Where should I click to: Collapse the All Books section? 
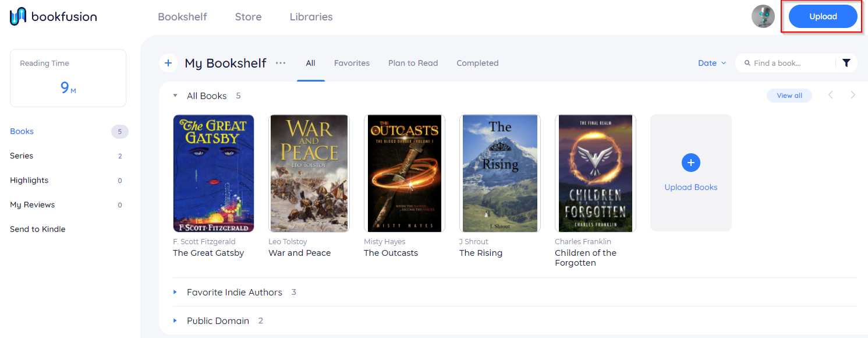(x=175, y=96)
